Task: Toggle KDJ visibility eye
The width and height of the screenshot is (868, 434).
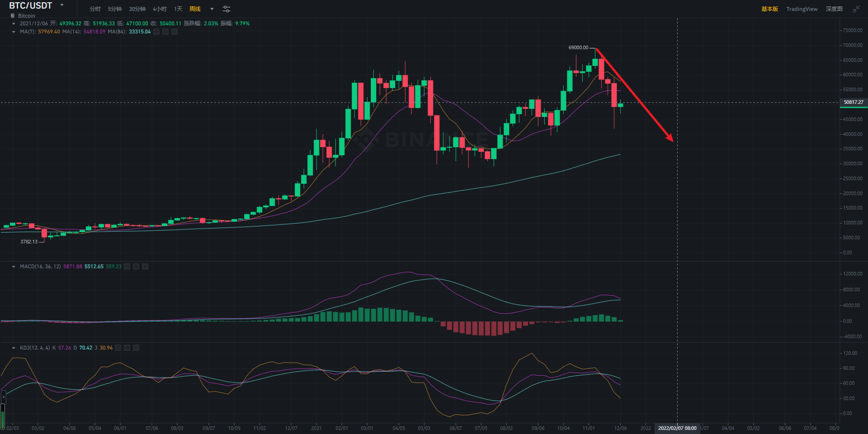Action: [118, 348]
